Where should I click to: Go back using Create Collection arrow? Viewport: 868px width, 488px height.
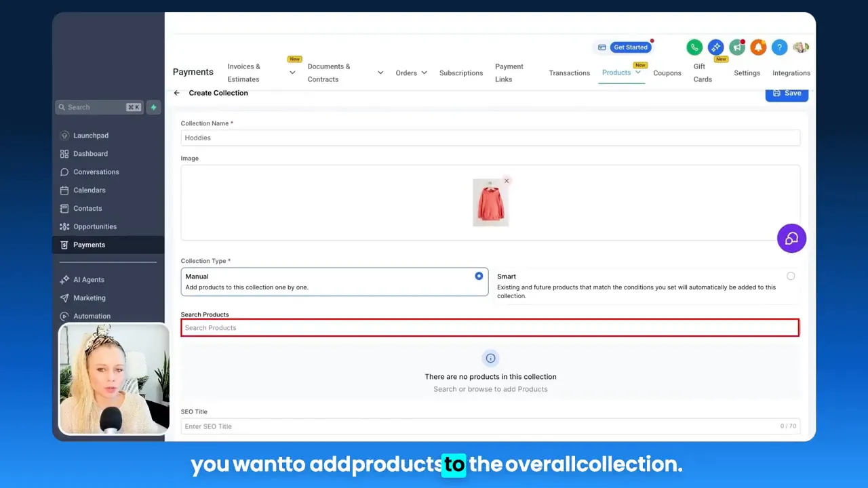point(176,93)
